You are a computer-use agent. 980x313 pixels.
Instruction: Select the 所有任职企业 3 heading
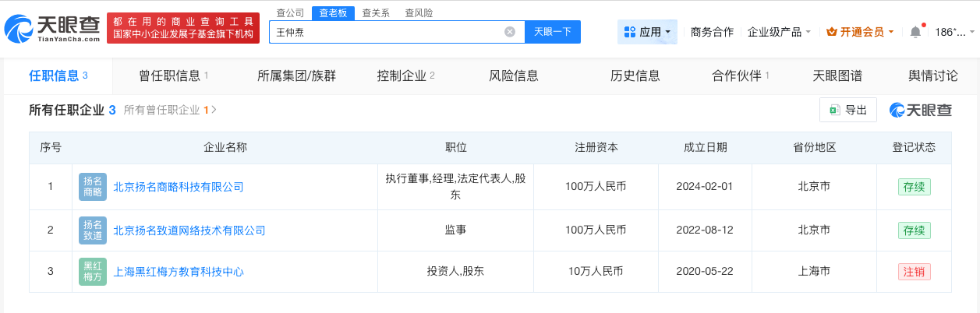pyautogui.click(x=73, y=111)
